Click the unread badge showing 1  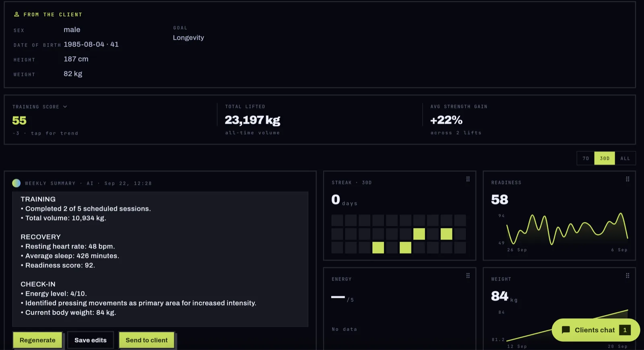[625, 330]
